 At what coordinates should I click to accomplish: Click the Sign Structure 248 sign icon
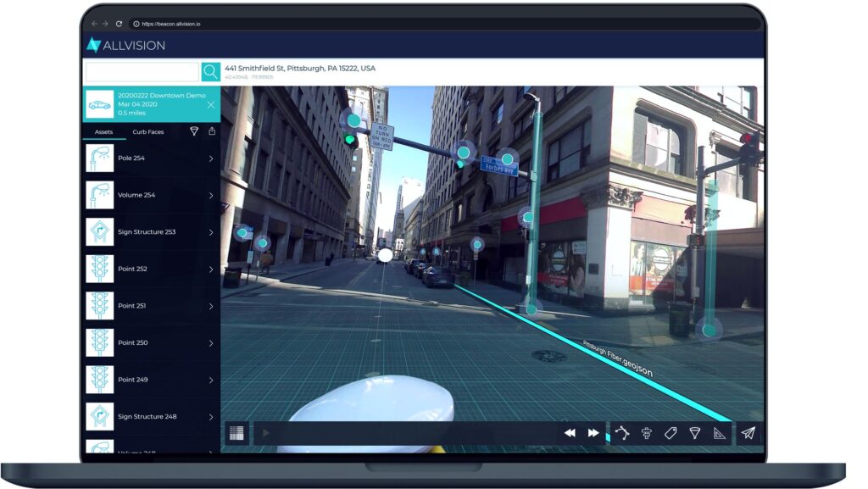[100, 416]
